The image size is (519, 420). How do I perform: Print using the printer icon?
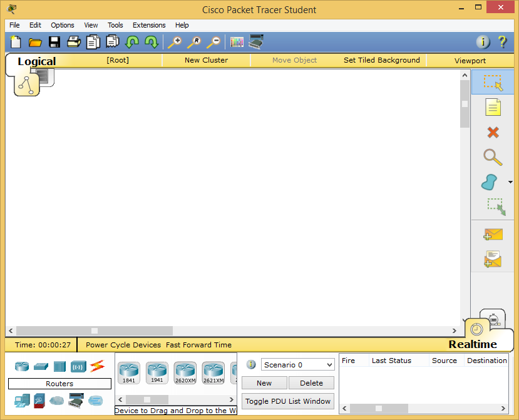click(x=73, y=42)
